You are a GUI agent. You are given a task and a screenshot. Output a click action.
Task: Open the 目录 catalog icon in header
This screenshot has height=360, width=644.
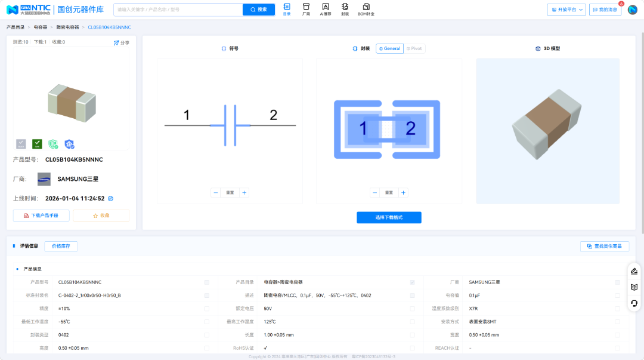(x=287, y=10)
